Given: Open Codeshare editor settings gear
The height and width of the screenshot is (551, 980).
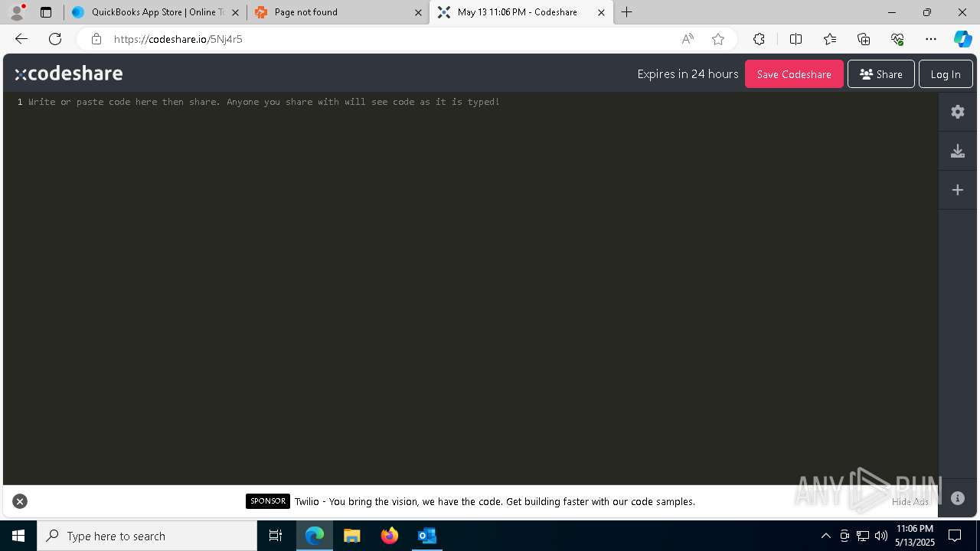Looking at the screenshot, I should 958,112.
